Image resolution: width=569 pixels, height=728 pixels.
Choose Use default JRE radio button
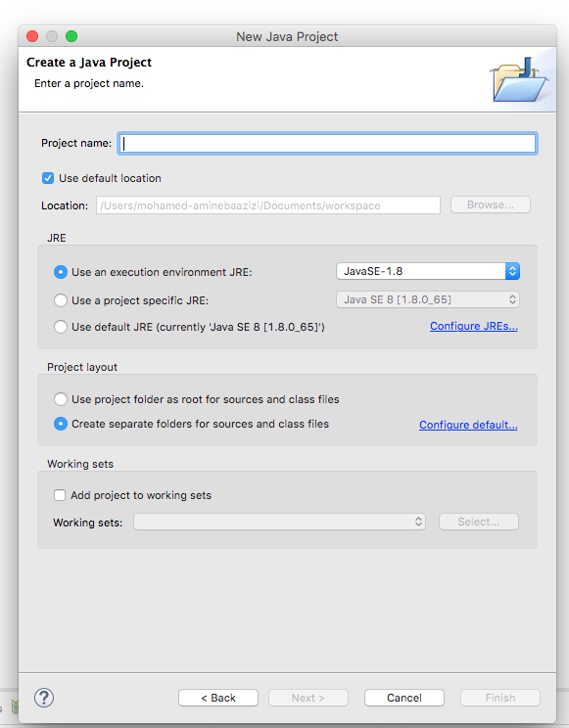tap(61, 327)
